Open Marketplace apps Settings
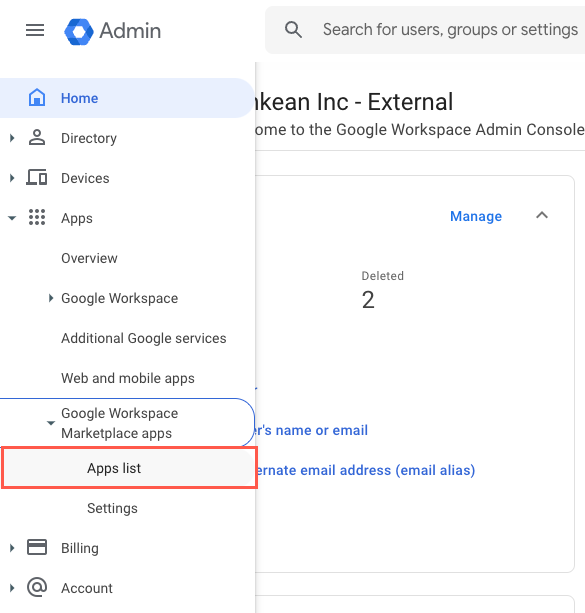 [126, 508]
